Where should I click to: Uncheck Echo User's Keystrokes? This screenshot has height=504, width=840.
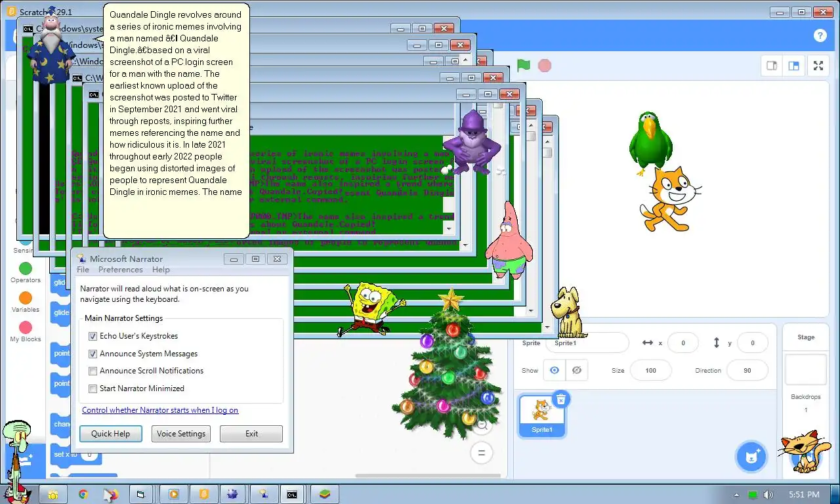pyautogui.click(x=93, y=336)
